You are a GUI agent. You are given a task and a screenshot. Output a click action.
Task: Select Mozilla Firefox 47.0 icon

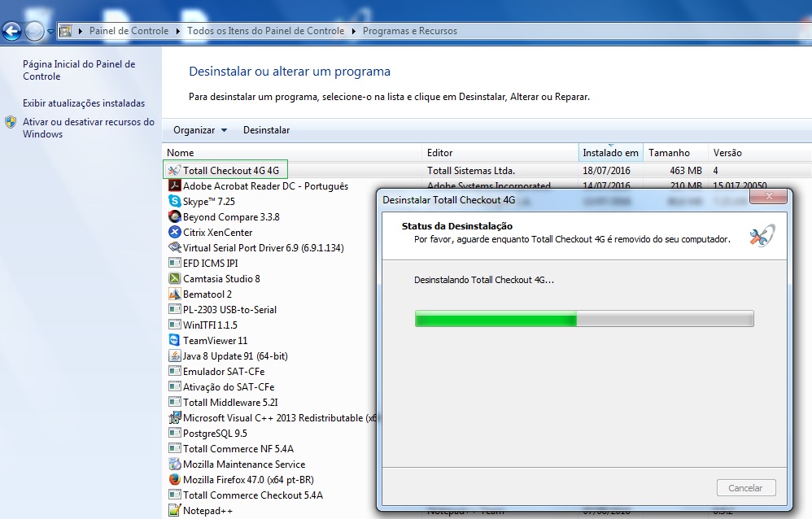click(174, 480)
